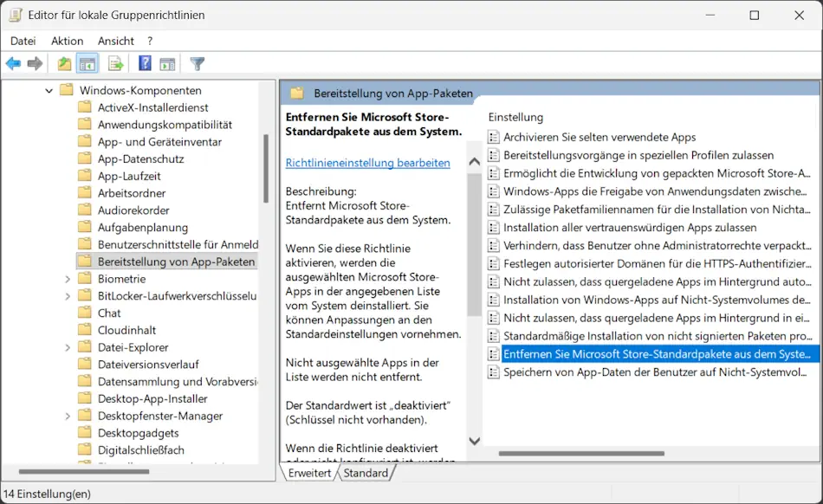This screenshot has height=504, width=823.
Task: Click the Richtlinieneinstellung bearbeiten link
Action: (367, 162)
